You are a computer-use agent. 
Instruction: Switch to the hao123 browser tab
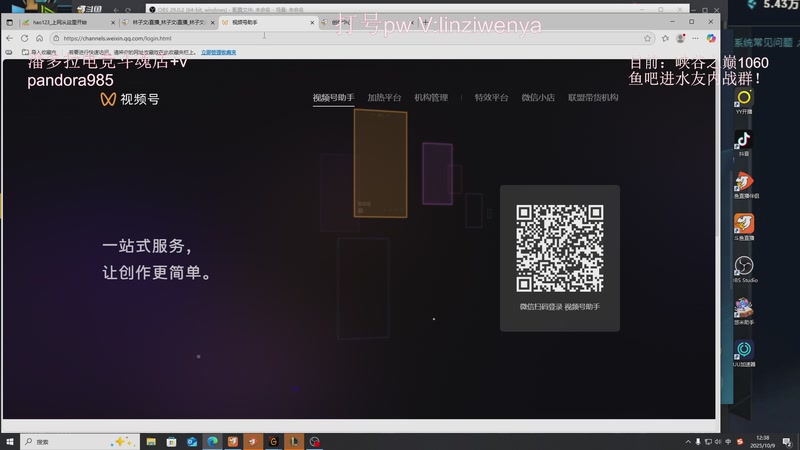[x=66, y=22]
